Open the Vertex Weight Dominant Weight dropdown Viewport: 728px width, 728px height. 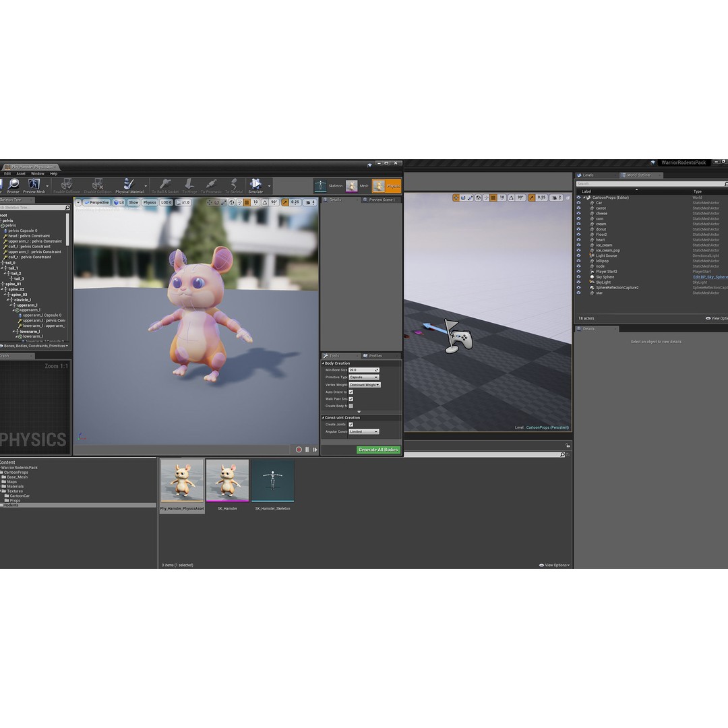click(365, 385)
